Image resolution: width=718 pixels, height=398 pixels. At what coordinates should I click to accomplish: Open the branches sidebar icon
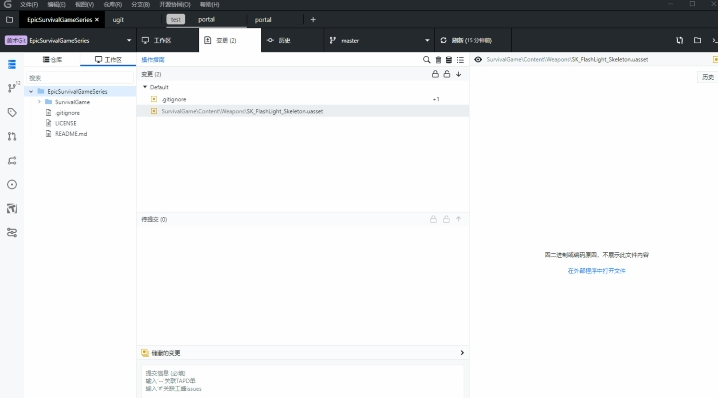[12, 88]
